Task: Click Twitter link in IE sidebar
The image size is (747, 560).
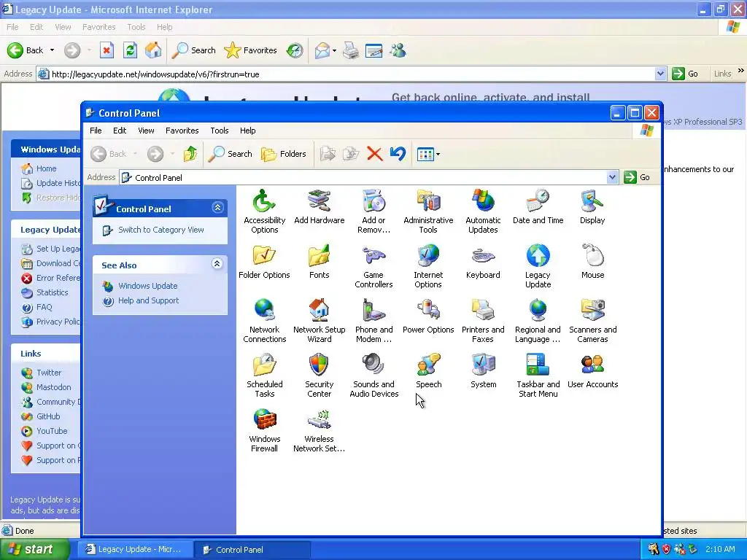Action: (49, 373)
